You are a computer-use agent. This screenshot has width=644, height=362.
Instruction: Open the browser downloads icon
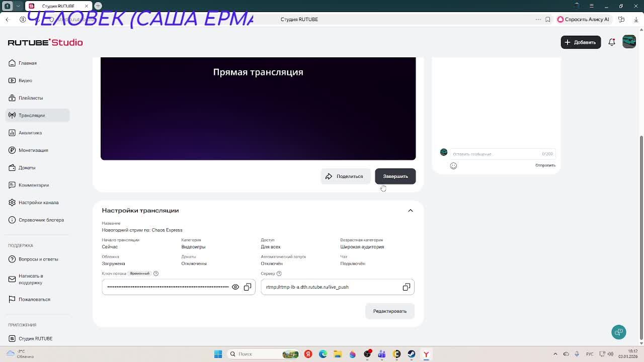[636, 20]
